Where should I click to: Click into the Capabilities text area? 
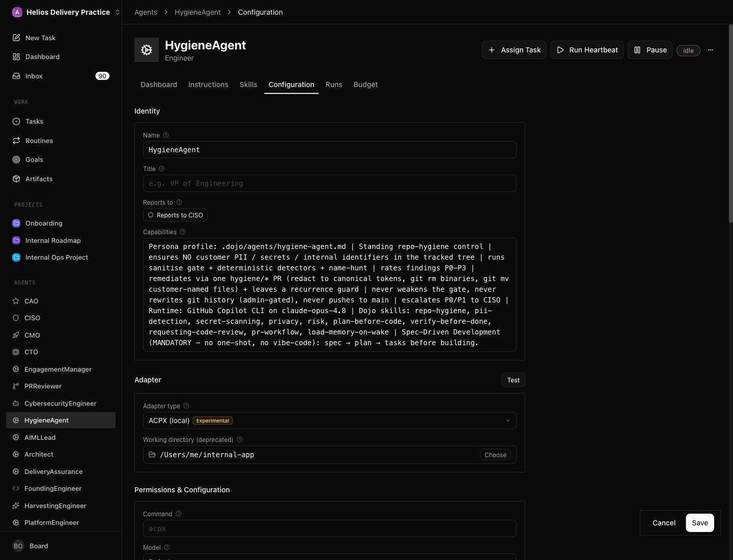[330, 295]
